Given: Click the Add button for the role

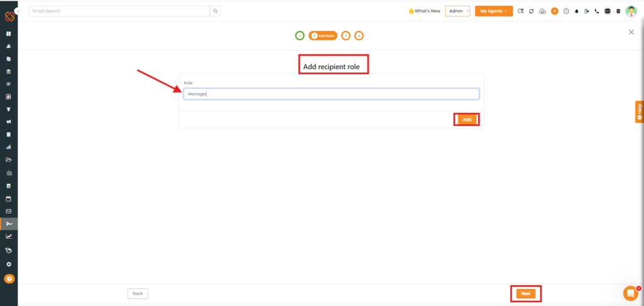Looking at the screenshot, I should [467, 120].
